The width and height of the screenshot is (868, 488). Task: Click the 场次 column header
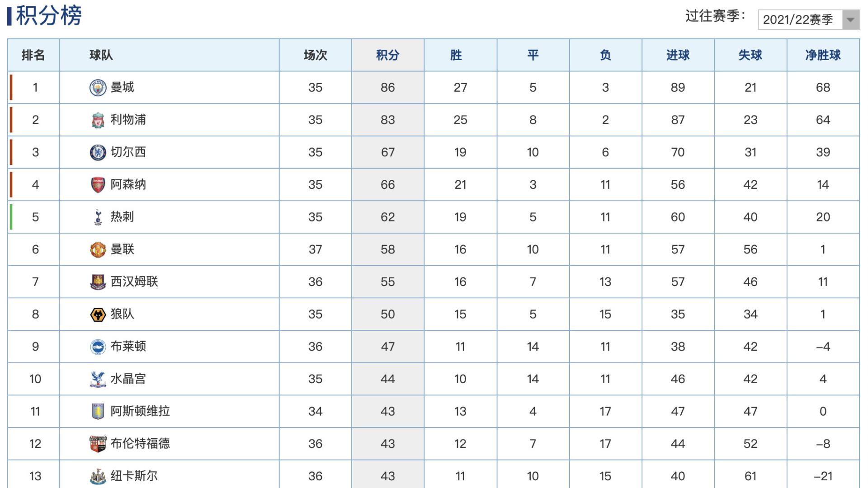coord(315,55)
